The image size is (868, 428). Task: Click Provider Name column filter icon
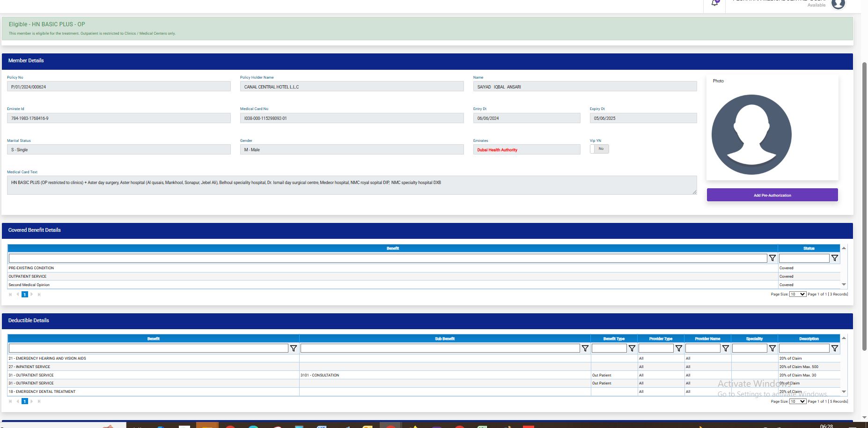point(725,348)
